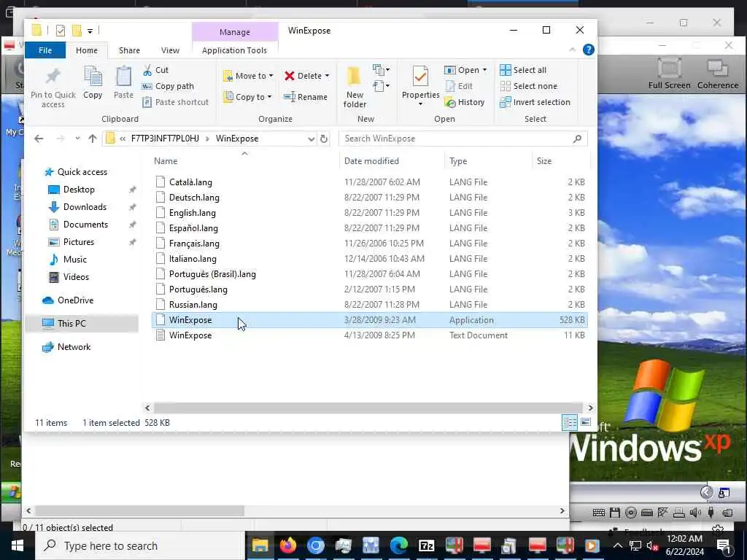The width and height of the screenshot is (747, 560).
Task: Click Invert selection
Action: (535, 102)
